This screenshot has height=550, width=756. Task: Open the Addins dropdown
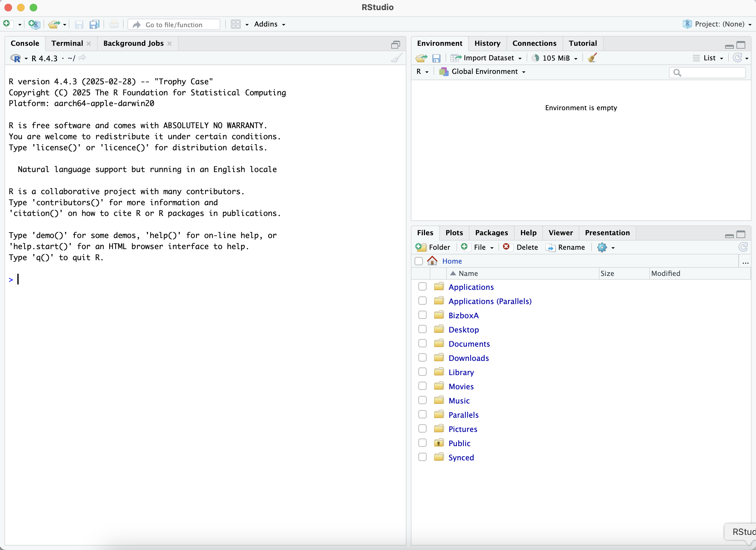click(x=270, y=24)
